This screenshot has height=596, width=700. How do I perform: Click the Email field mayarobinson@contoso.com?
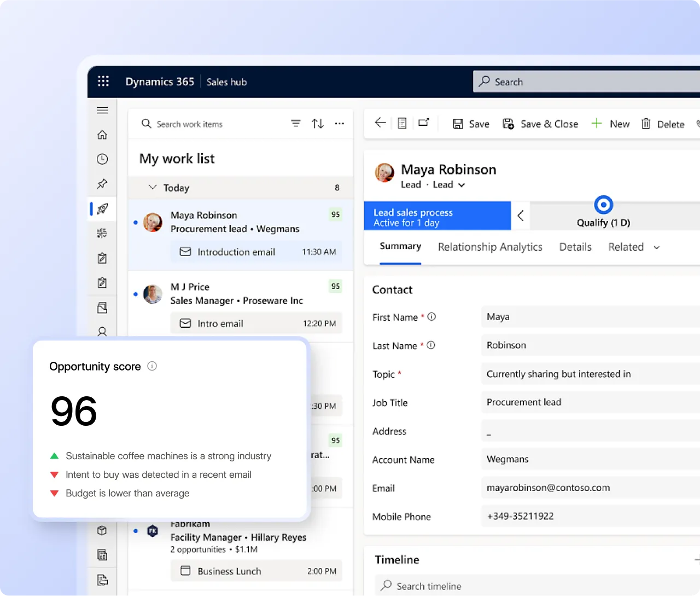[591, 488]
